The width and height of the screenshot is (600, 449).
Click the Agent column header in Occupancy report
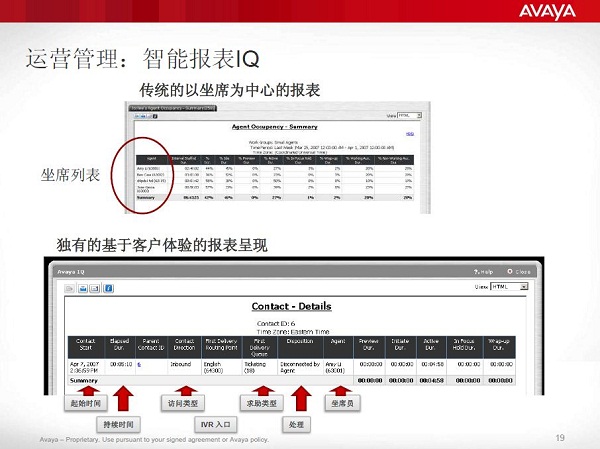pos(152,160)
